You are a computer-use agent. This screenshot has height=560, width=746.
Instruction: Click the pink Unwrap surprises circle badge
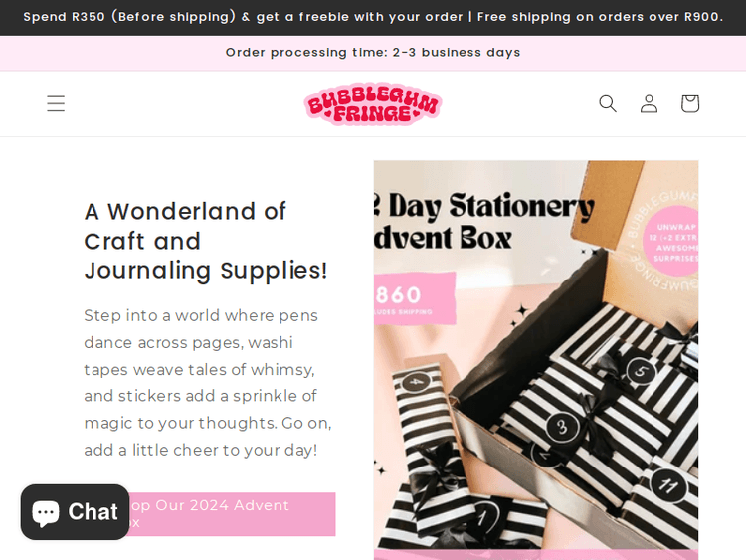pyautogui.click(x=671, y=241)
